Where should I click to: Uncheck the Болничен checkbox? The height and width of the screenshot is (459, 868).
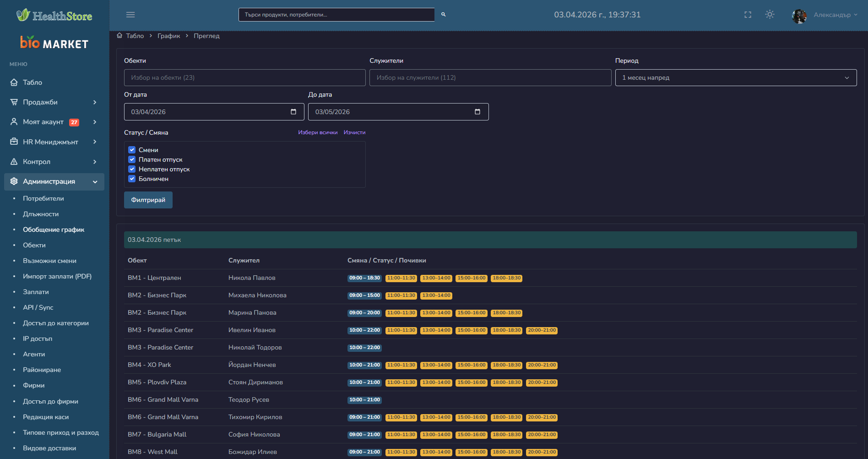132,179
